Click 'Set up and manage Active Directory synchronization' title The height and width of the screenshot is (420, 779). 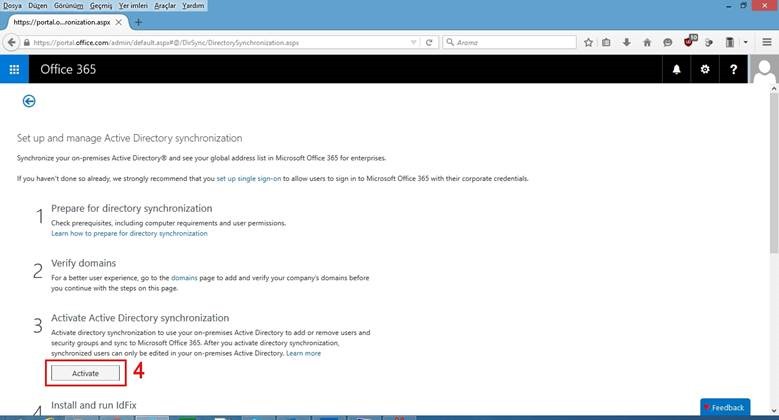130,138
